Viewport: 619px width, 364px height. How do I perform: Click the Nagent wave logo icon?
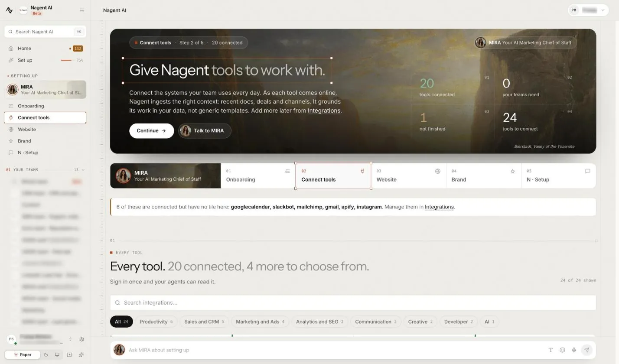[x=9, y=10]
